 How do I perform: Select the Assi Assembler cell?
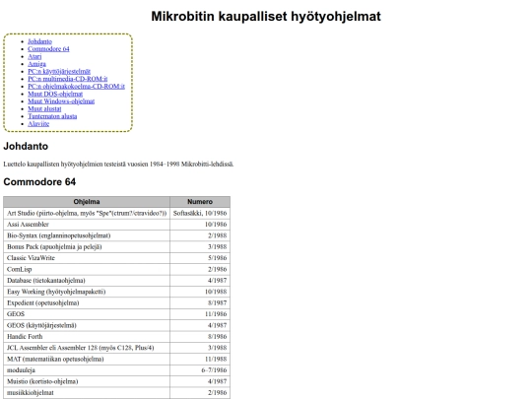[87, 225]
